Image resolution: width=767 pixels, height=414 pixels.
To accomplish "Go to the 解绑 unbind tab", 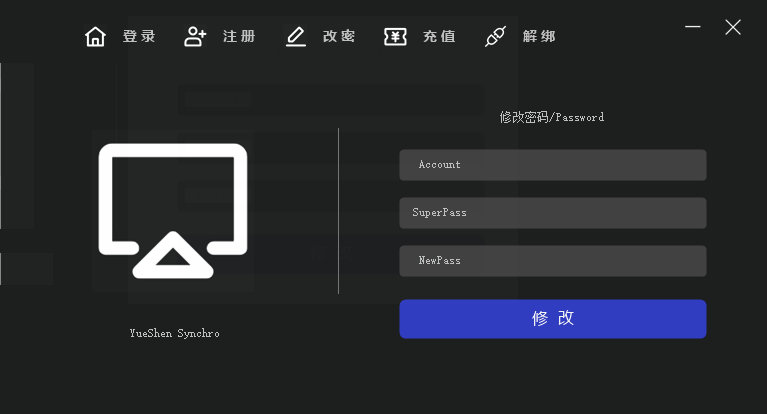I will (539, 36).
